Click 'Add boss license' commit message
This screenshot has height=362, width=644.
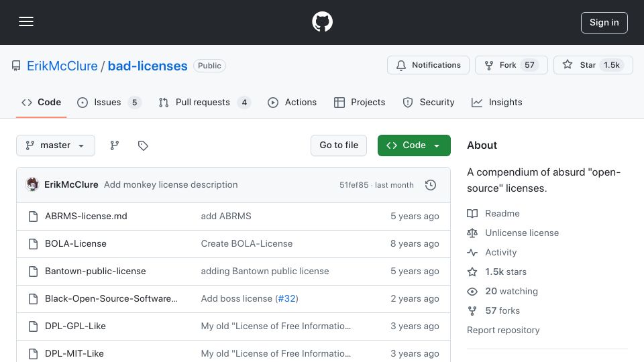click(x=237, y=299)
